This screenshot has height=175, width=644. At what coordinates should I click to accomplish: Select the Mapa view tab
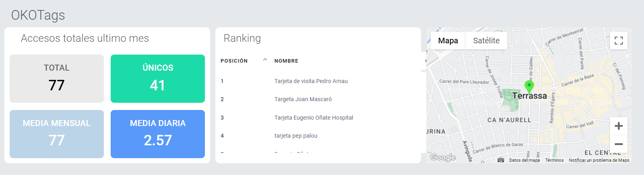pyautogui.click(x=448, y=41)
